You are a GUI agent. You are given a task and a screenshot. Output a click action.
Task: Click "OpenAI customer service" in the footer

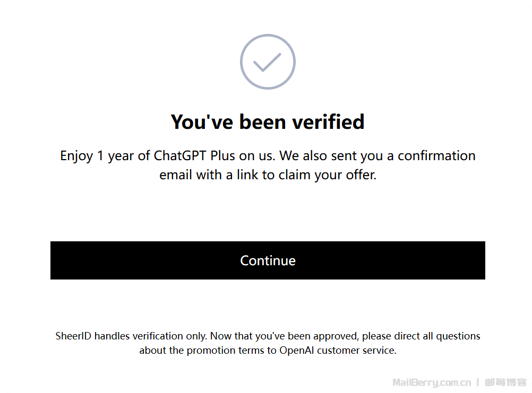tap(338, 351)
